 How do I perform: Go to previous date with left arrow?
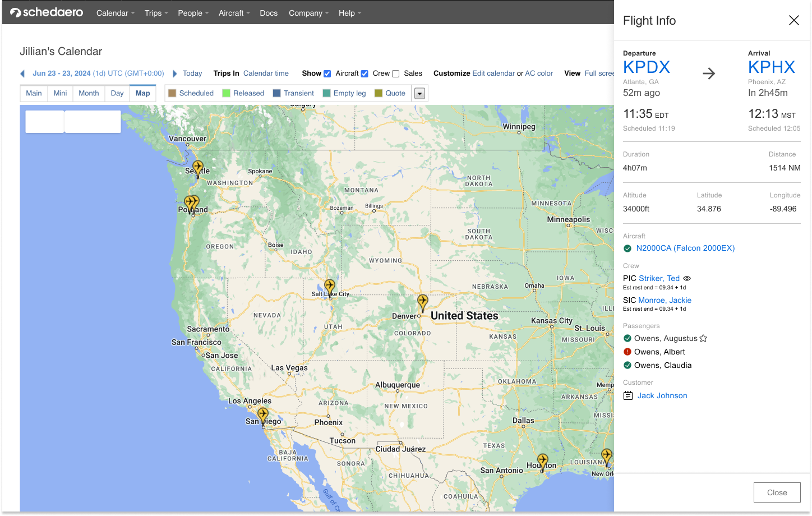pos(23,73)
